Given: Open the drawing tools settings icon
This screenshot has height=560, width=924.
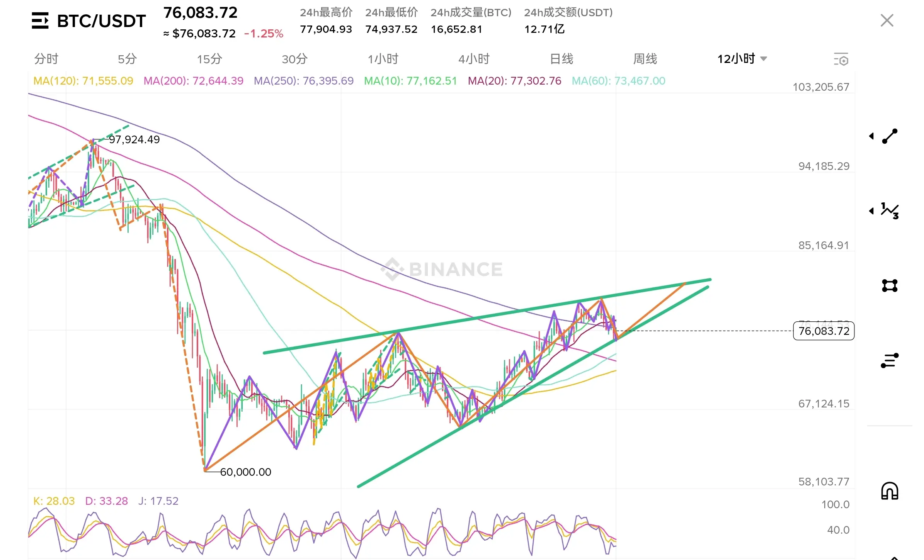Looking at the screenshot, I should coord(890,360).
